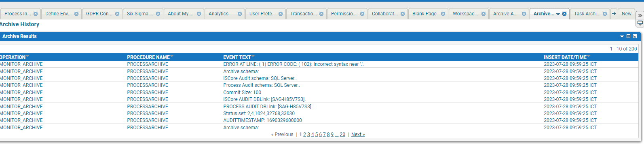Click the Archive History page title

click(19, 24)
